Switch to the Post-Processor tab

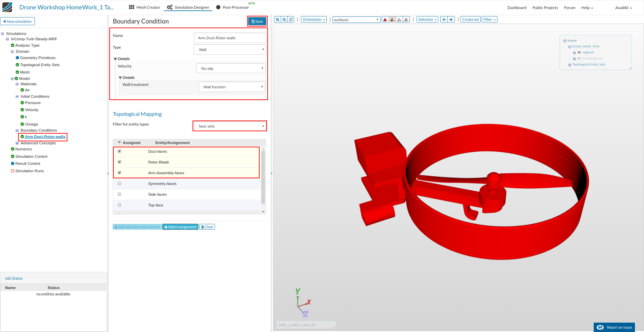click(x=232, y=7)
